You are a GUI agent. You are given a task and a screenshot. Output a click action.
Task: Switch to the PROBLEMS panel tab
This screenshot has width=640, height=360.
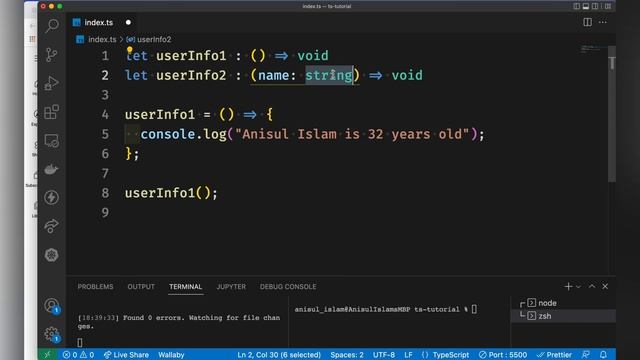tap(96, 287)
